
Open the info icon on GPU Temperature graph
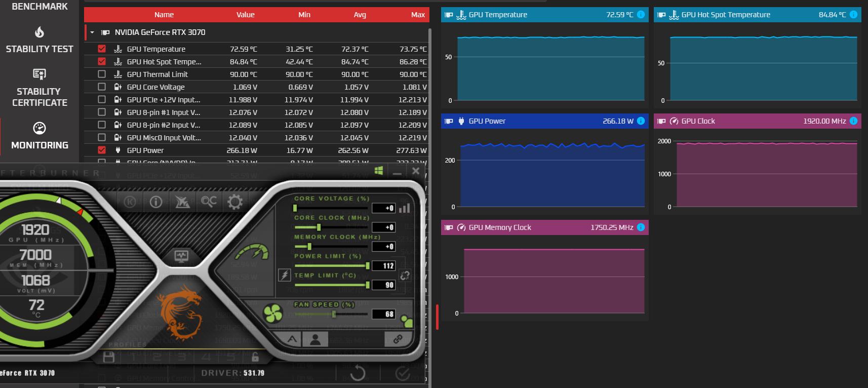click(x=641, y=15)
